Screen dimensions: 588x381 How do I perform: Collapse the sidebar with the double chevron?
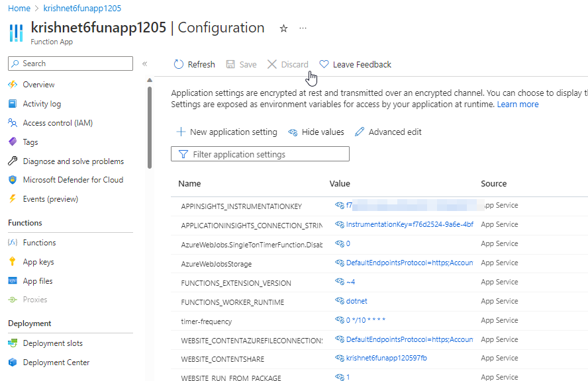coord(145,63)
